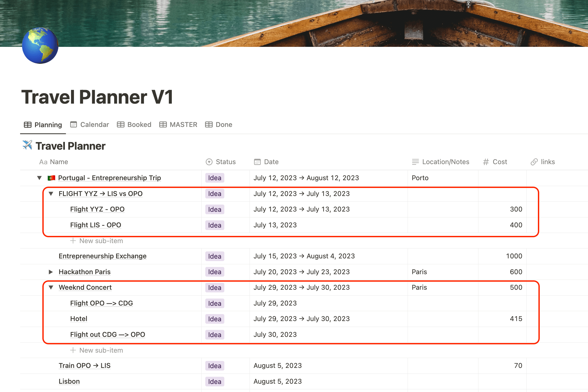Click the Location/Notes column header label
Viewport: 588px width, 392px height.
tap(446, 162)
